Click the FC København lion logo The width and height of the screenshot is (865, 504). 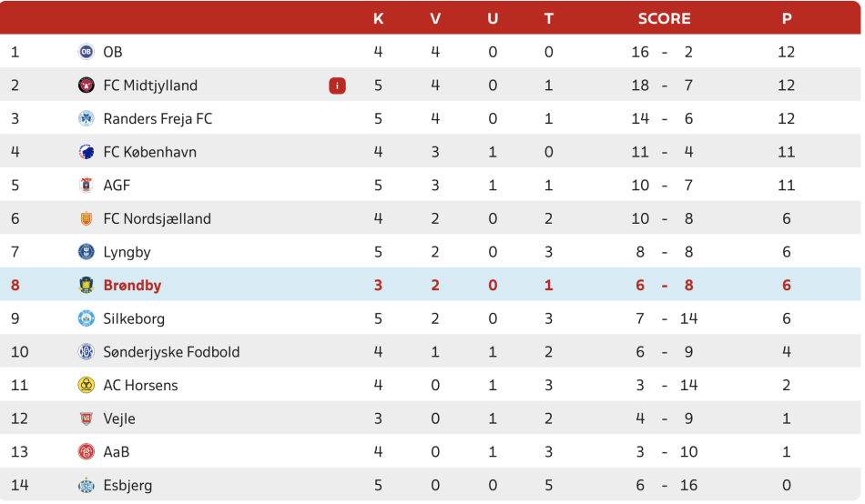(86, 152)
